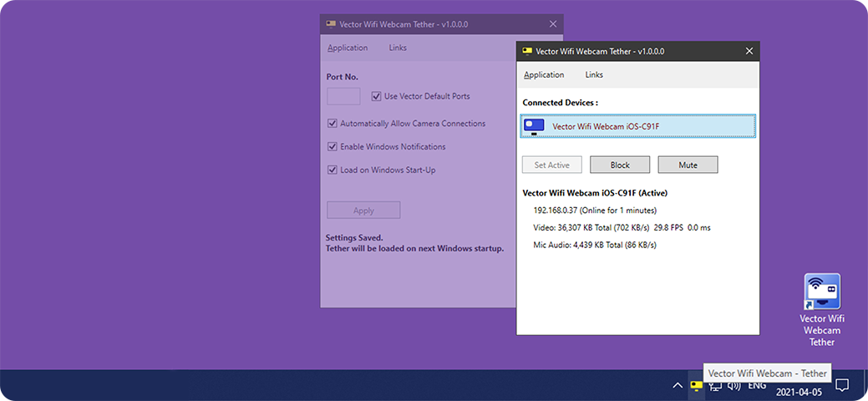Screen dimensions: 868x401
Task: Click the yellow Tether webcam tray icon
Action: (x=697, y=385)
